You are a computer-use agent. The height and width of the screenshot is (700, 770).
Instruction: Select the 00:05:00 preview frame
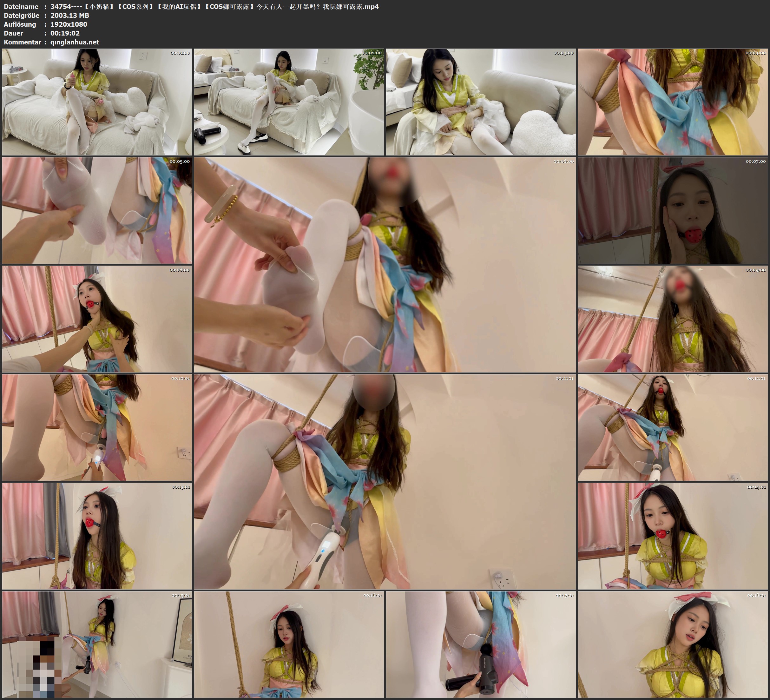[97, 210]
